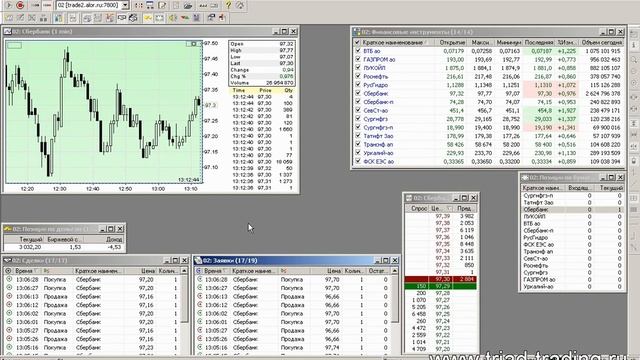This screenshot has height=360, width=640.
Task: Toggle the Сбербанк checkbox in instruments table
Action: point(358,93)
